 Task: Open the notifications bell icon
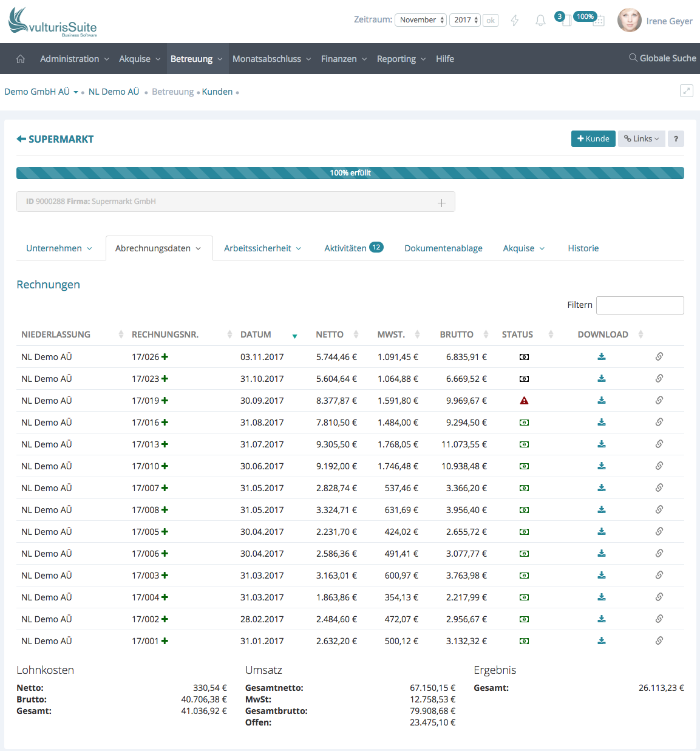pos(540,21)
